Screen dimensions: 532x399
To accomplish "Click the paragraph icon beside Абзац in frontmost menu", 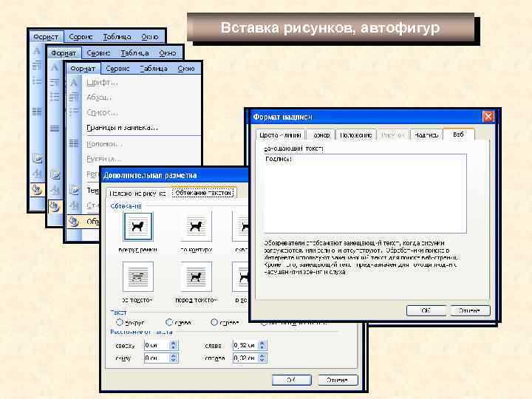I will (74, 98).
